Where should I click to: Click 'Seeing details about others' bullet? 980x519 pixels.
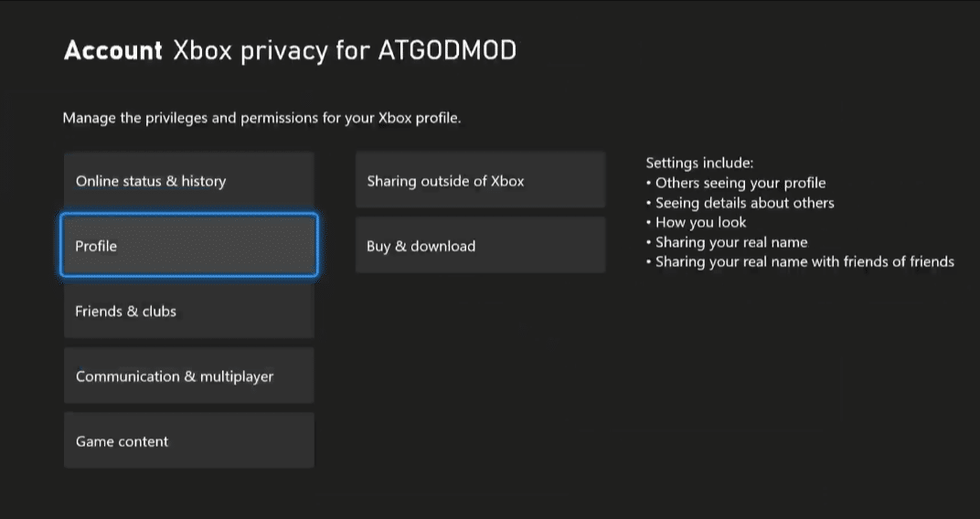[740, 203]
